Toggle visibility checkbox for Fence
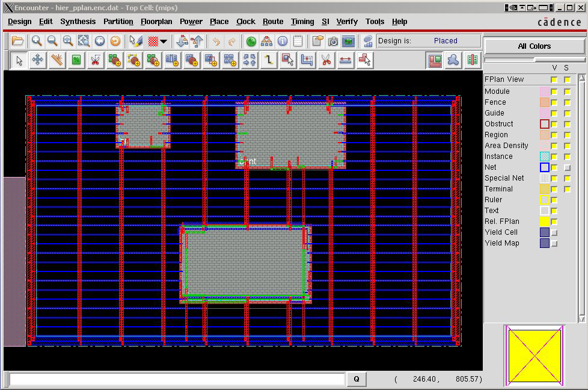The height and width of the screenshot is (390, 588). (x=554, y=102)
